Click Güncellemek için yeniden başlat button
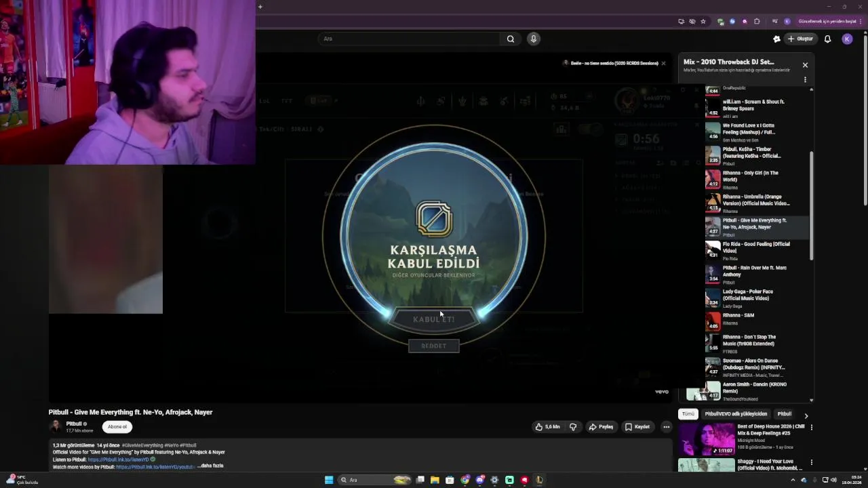 [x=827, y=21]
